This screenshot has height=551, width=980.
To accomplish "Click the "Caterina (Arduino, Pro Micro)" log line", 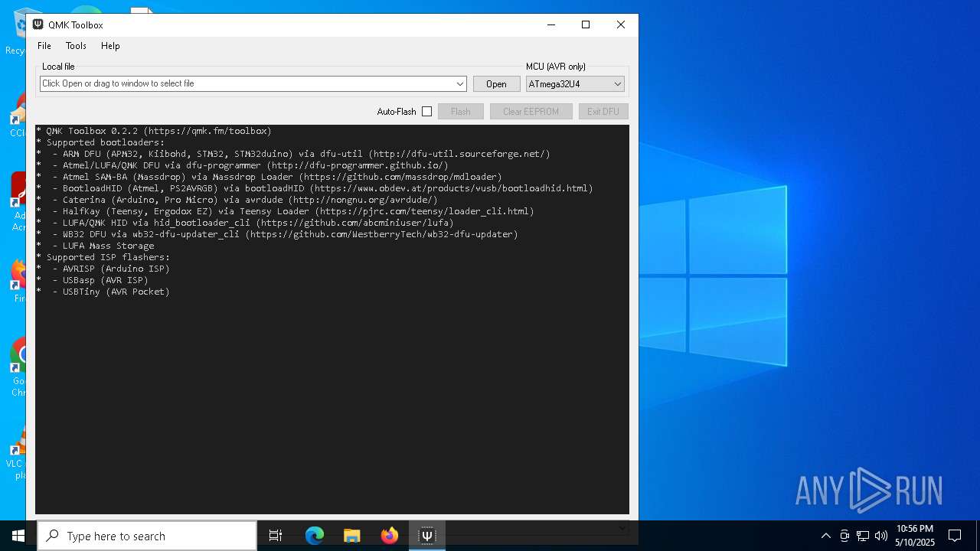I will (x=237, y=200).
